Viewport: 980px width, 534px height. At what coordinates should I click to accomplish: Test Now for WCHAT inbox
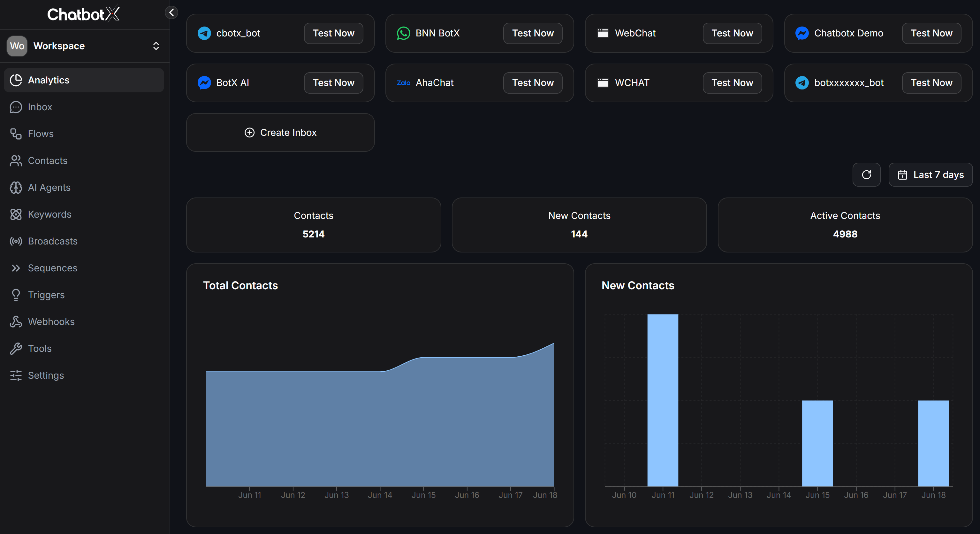coord(732,82)
